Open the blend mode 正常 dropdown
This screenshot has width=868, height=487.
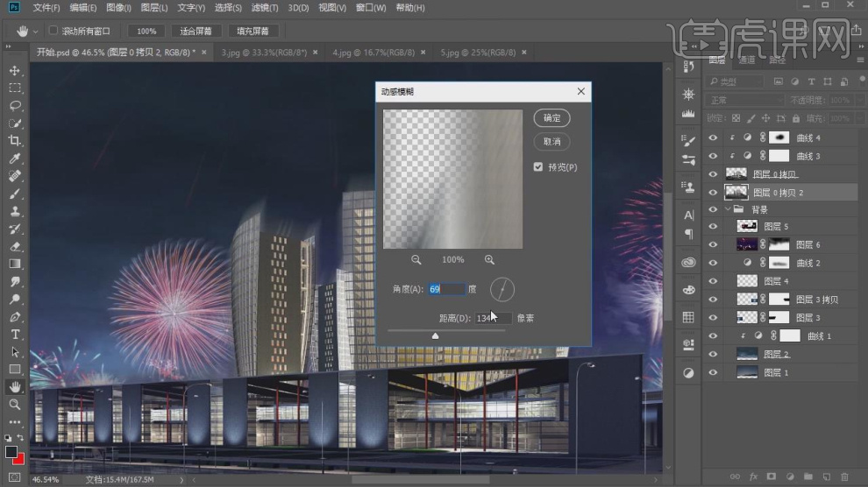743,101
